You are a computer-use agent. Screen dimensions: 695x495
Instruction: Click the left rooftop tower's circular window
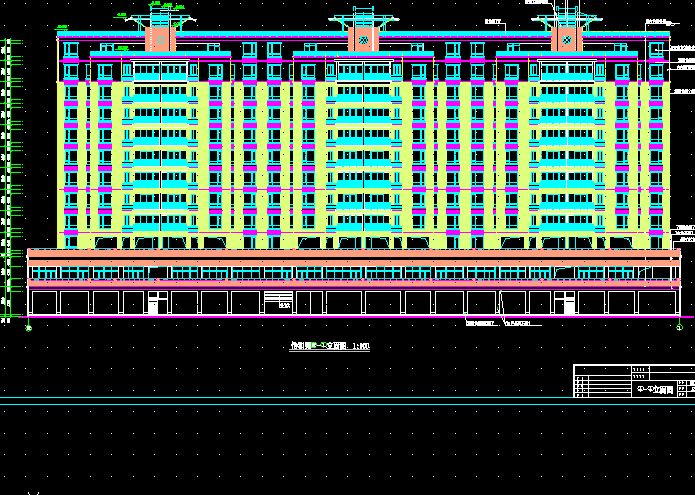(161, 40)
